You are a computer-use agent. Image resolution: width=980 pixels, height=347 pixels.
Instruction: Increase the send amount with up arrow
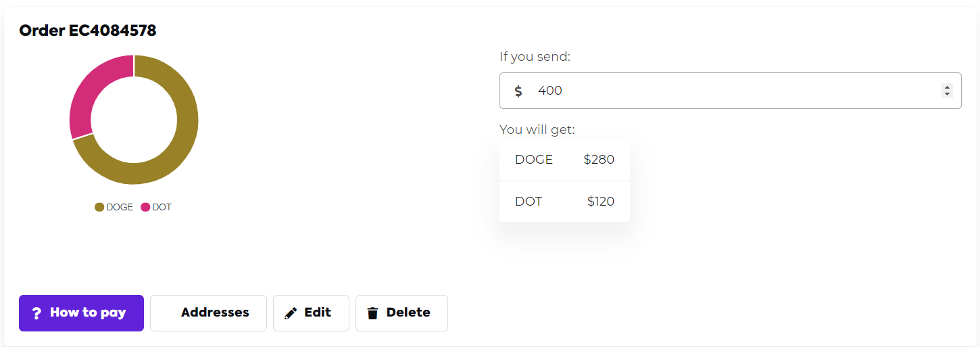click(x=947, y=87)
